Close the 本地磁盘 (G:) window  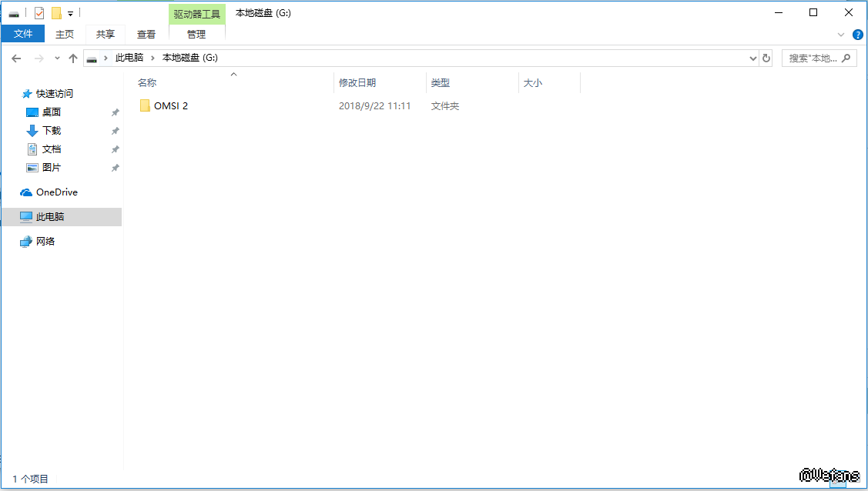pos(849,13)
